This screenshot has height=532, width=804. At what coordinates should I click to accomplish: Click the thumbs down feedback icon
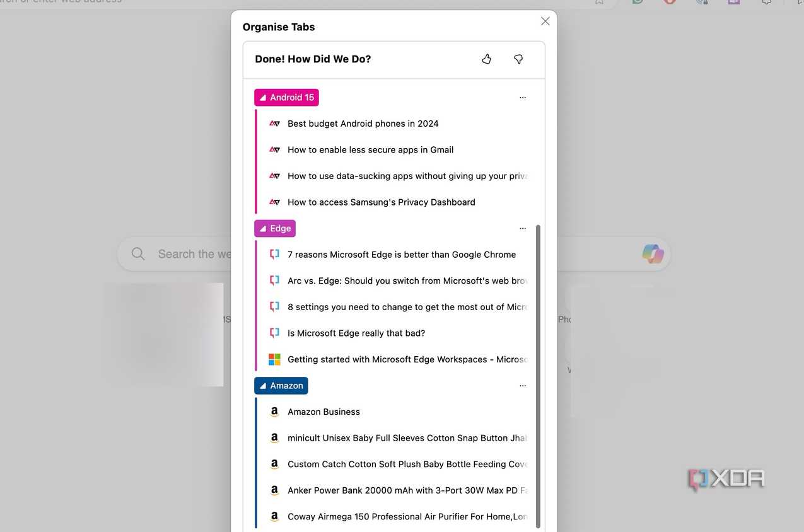click(518, 59)
